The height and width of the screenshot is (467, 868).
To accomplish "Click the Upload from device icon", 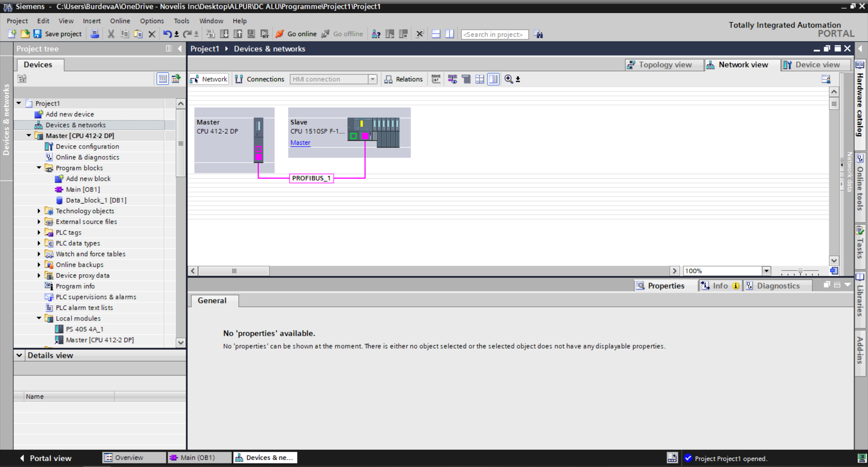I will (x=238, y=34).
